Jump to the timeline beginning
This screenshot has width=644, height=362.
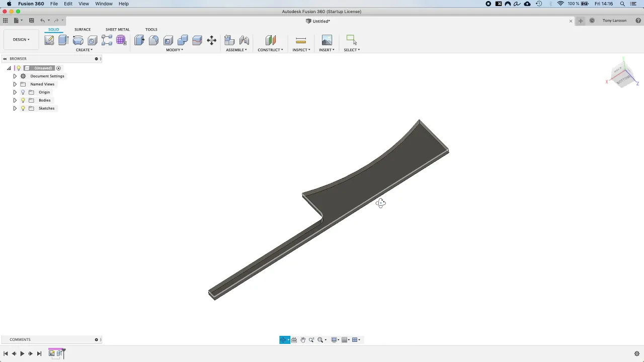(x=6, y=353)
